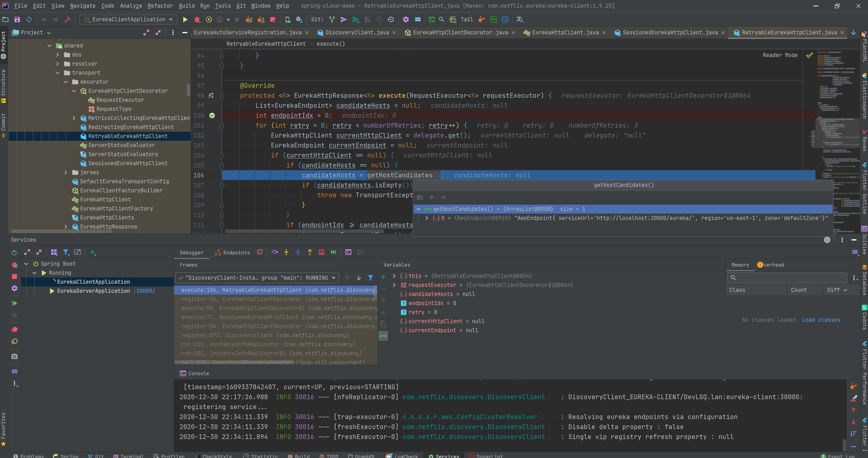Expand the 'this' variable node

pos(394,276)
